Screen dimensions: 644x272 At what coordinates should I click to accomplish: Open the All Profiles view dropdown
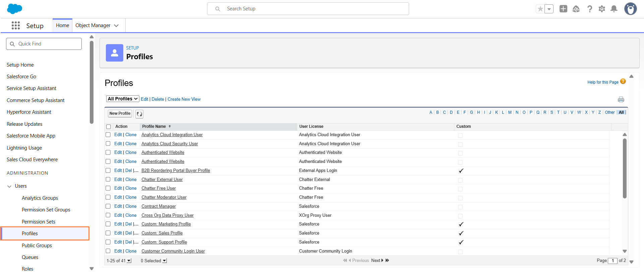(x=123, y=99)
